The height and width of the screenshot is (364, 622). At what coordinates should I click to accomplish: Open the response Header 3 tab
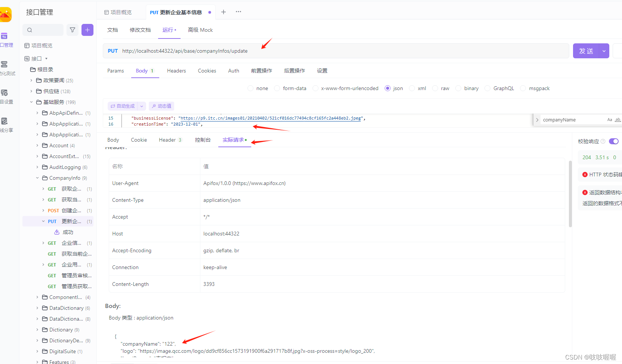coord(170,140)
